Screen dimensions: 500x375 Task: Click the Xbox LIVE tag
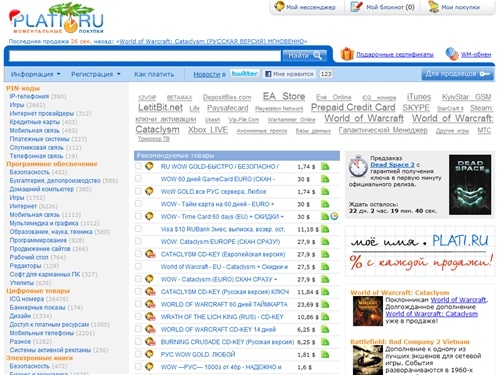(208, 130)
